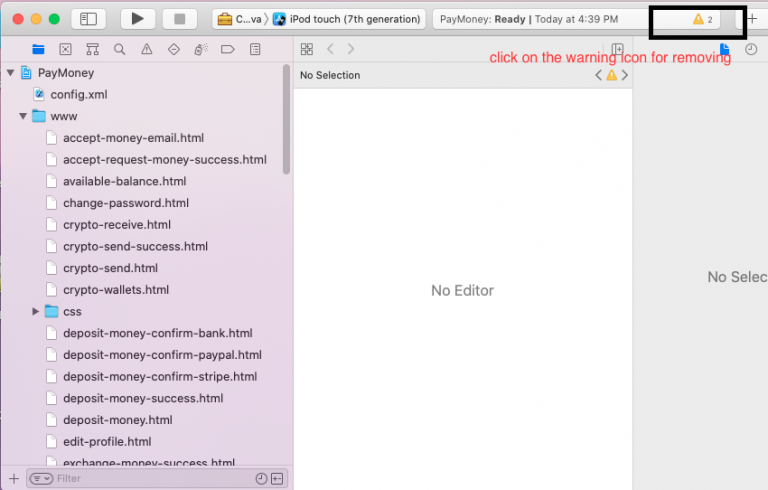Open the Source Control navigator

pos(66,49)
